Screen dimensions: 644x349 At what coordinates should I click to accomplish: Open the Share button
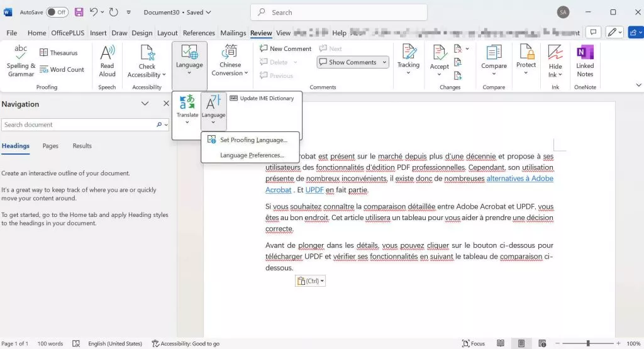[635, 32]
